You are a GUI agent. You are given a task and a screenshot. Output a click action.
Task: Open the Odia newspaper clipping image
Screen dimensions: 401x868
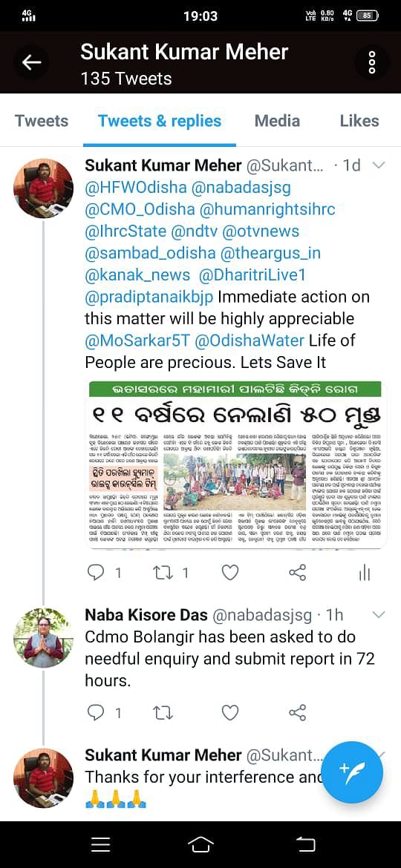point(236,465)
